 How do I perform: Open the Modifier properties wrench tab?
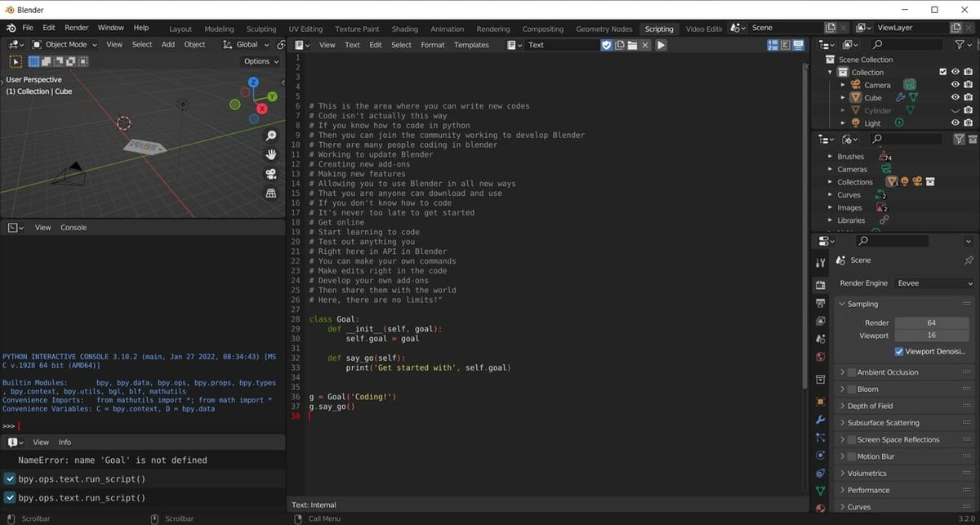click(x=821, y=420)
